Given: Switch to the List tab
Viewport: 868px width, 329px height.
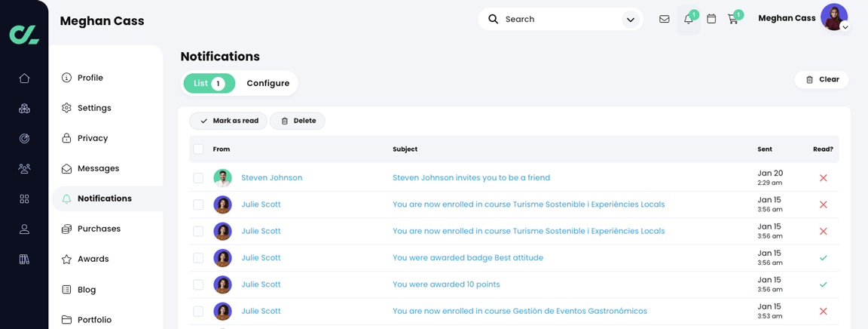Looking at the screenshot, I should pos(209,83).
